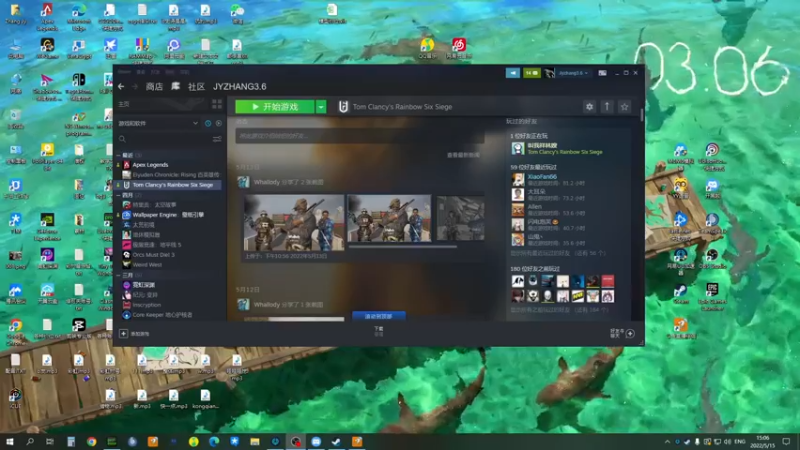Open kongqian mp3 file on desktop
The height and width of the screenshot is (450, 800).
tap(205, 399)
